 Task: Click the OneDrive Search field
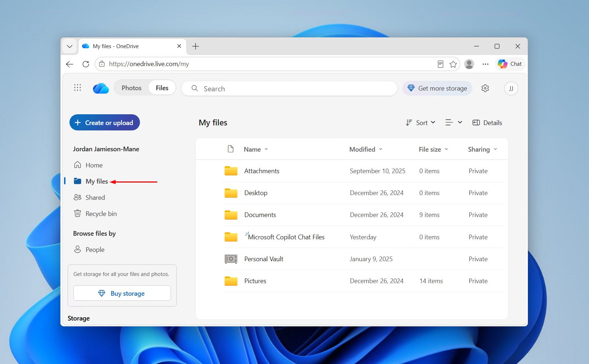click(x=289, y=88)
